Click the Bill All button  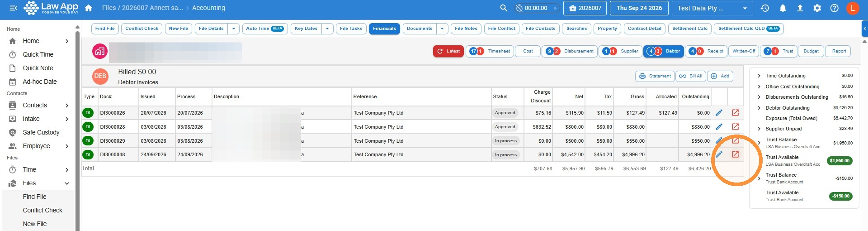pos(691,76)
